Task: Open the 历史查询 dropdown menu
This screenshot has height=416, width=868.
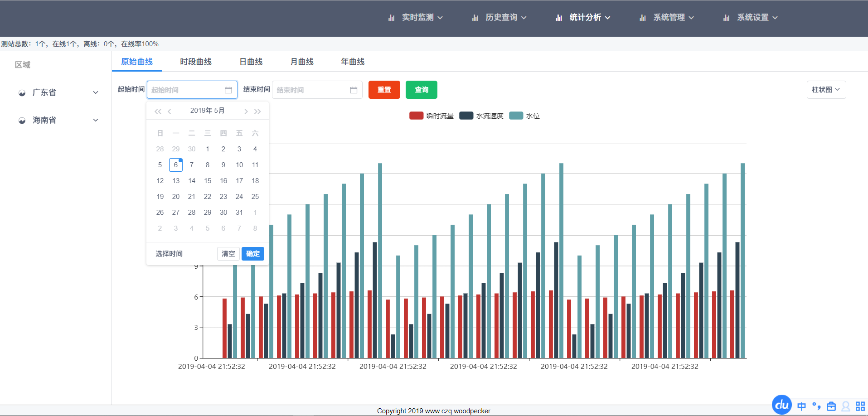Action: (x=499, y=18)
